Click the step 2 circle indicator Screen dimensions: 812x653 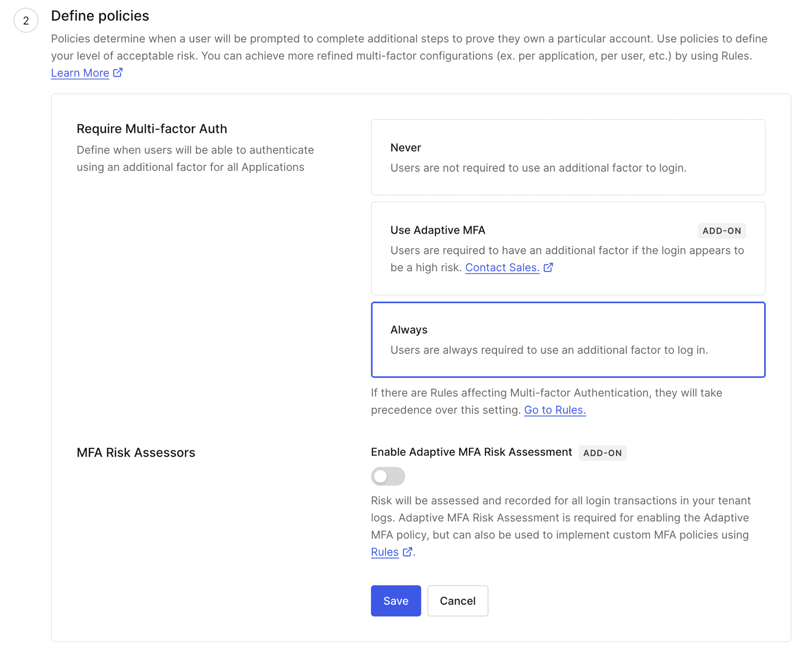pyautogui.click(x=25, y=19)
